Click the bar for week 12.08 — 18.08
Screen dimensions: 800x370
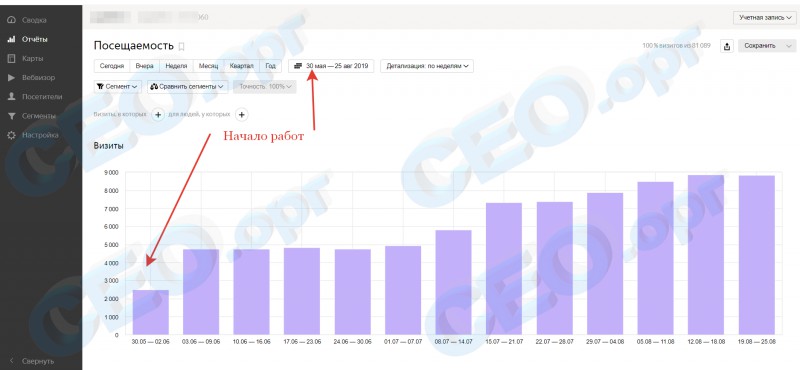click(x=706, y=255)
